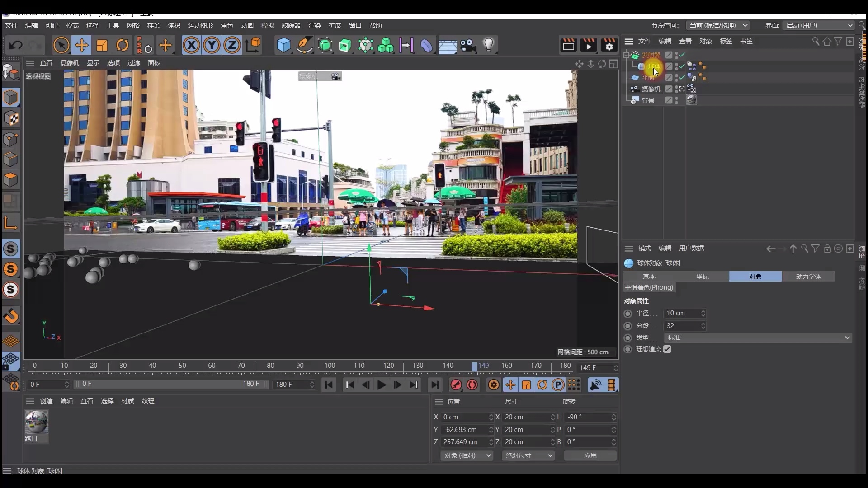Select the Live Selection tool
868x488 pixels.
point(61,45)
